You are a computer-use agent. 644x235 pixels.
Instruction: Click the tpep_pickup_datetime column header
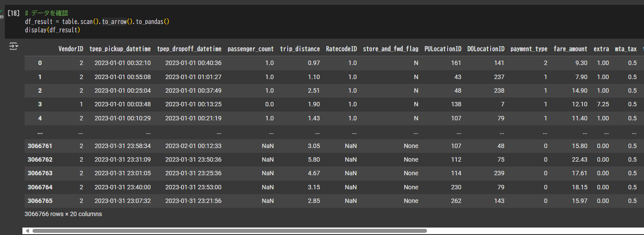tap(120, 49)
